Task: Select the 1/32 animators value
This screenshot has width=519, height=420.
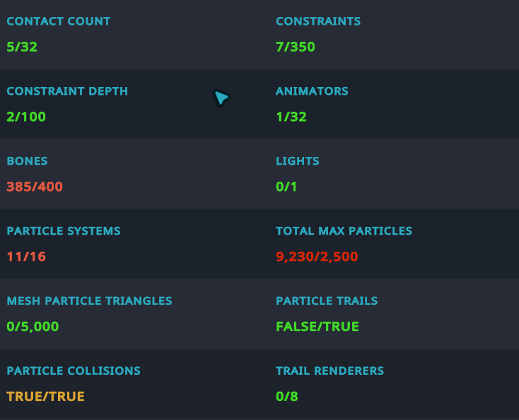Action: [291, 117]
